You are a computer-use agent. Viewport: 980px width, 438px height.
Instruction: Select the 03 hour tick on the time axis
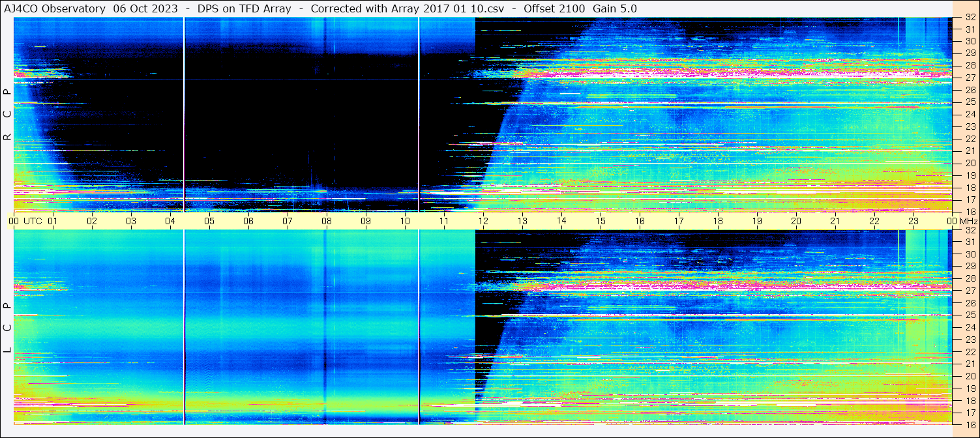(x=131, y=221)
